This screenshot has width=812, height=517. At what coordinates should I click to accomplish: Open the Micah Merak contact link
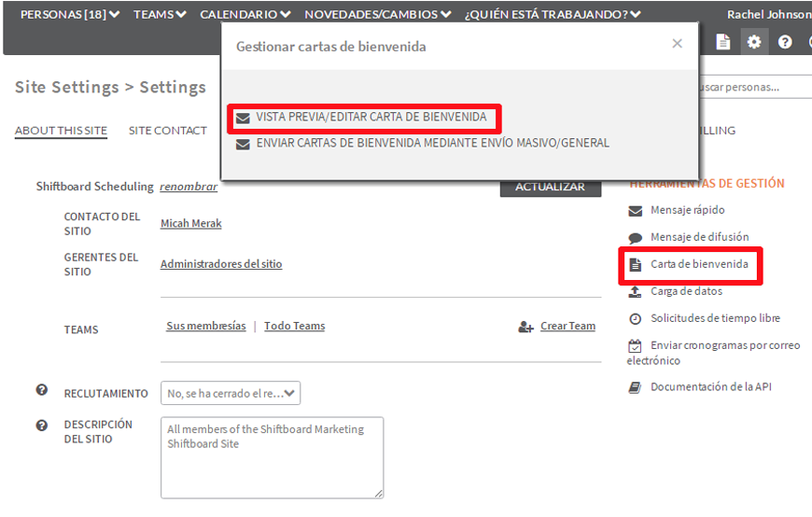click(191, 223)
